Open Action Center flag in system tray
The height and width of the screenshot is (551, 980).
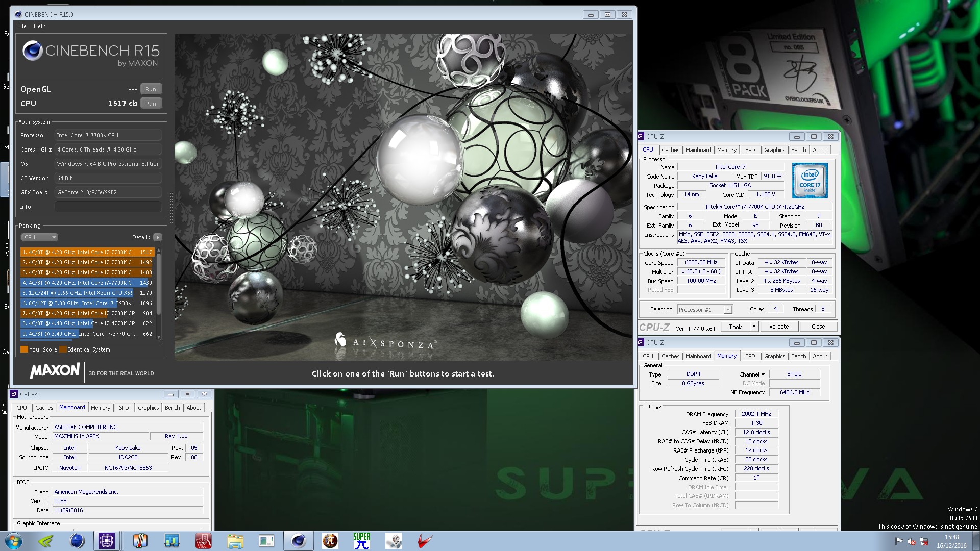point(899,541)
